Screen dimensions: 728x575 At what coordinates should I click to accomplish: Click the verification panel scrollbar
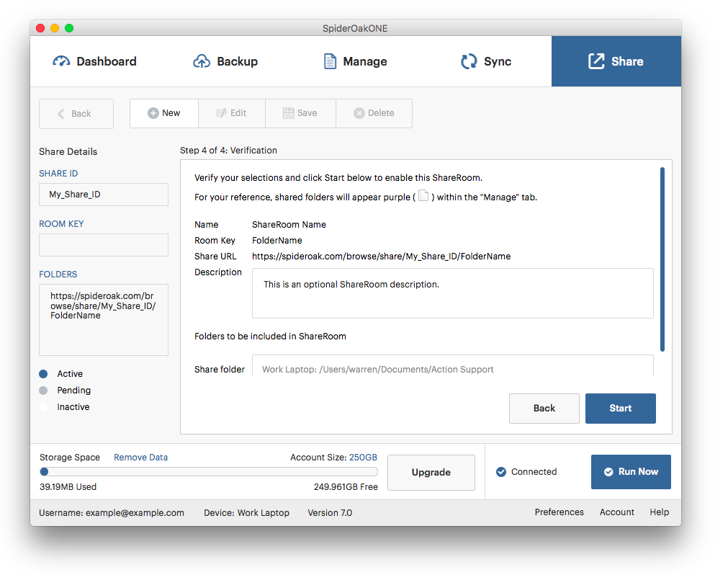(x=662, y=259)
